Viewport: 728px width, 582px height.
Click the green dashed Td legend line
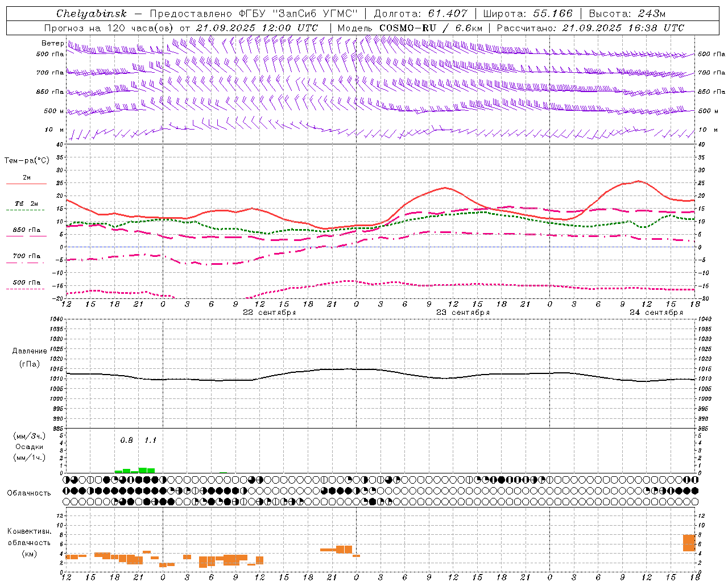(26, 210)
